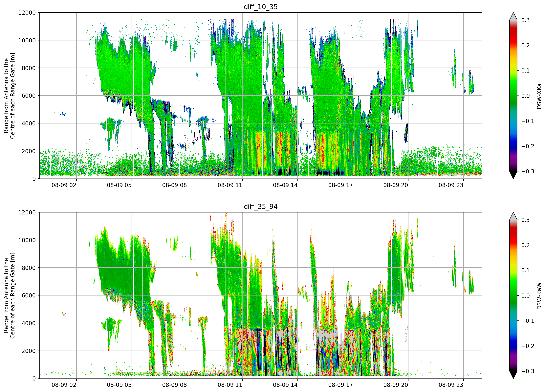Select '08-09 08' time label under diff_10_35
Screen dimensions: 546x392
tap(175, 185)
